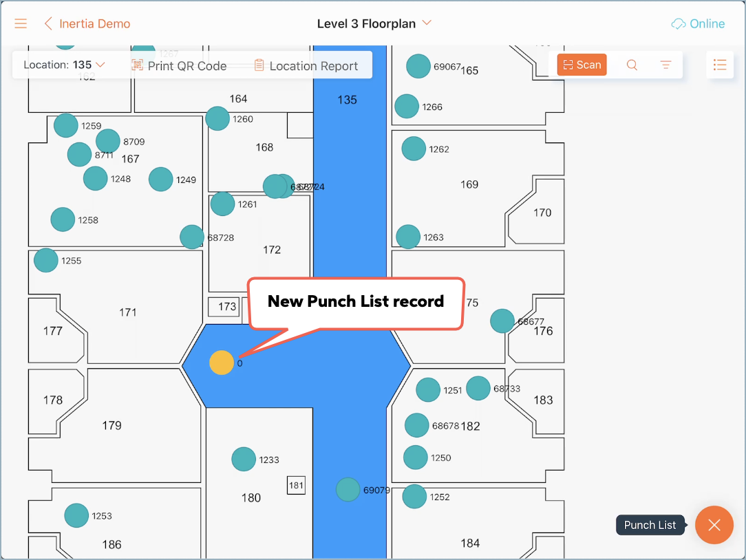
Task: Open the search magnifier icon
Action: [x=632, y=65]
